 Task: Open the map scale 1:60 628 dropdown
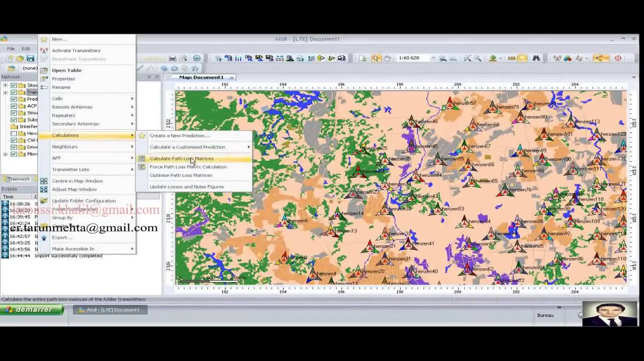click(433, 58)
